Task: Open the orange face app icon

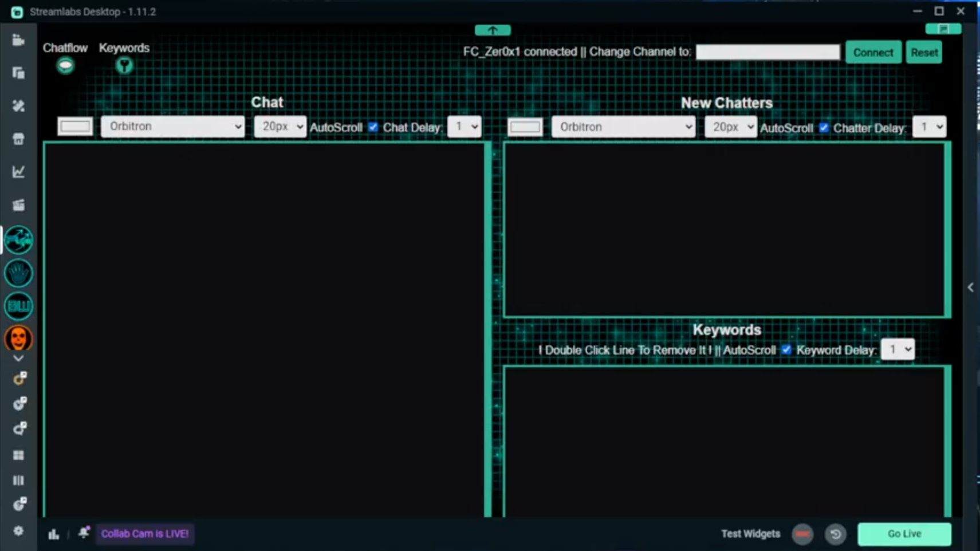Action: [18, 339]
